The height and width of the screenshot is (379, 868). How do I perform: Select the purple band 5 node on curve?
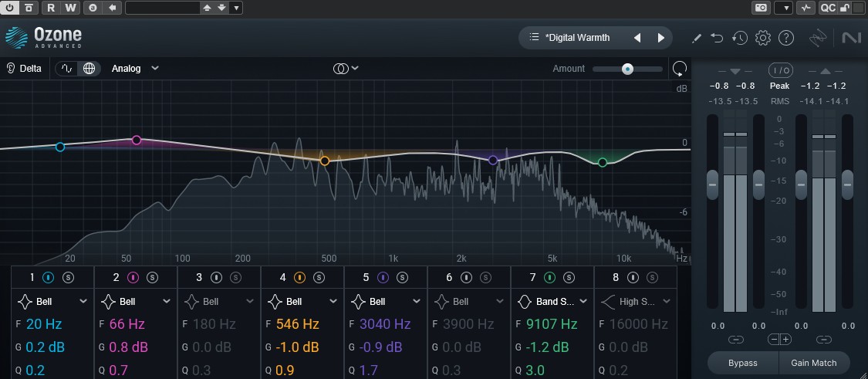493,160
